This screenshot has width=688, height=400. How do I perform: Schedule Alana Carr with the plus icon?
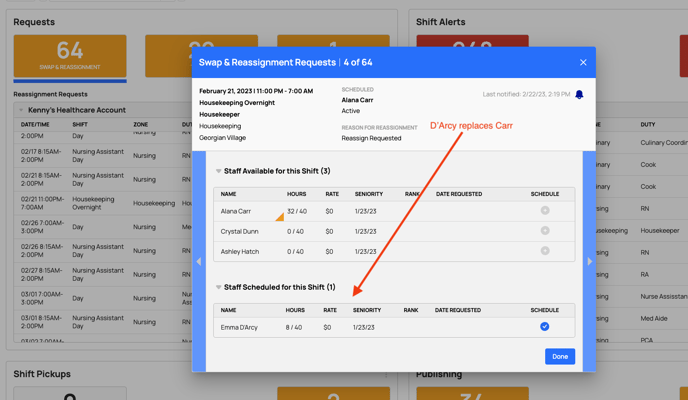click(x=545, y=211)
